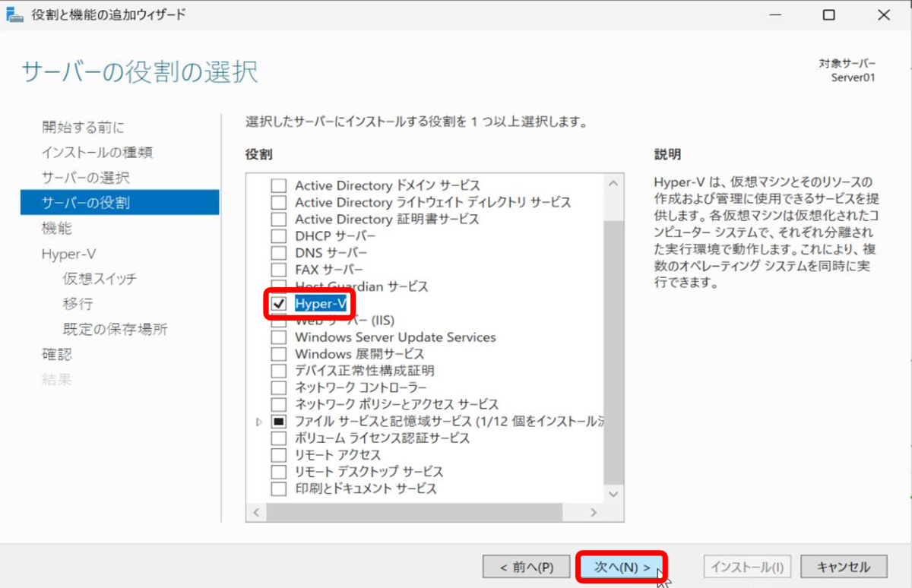Select ボリューム ライセンス認証サービス label

382,438
